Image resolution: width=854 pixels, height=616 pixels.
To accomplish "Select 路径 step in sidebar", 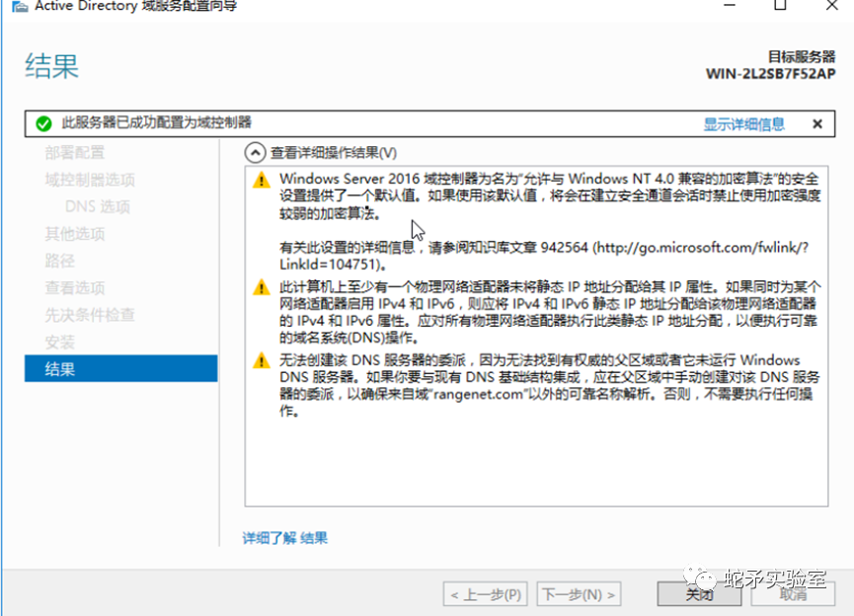I will 59,261.
